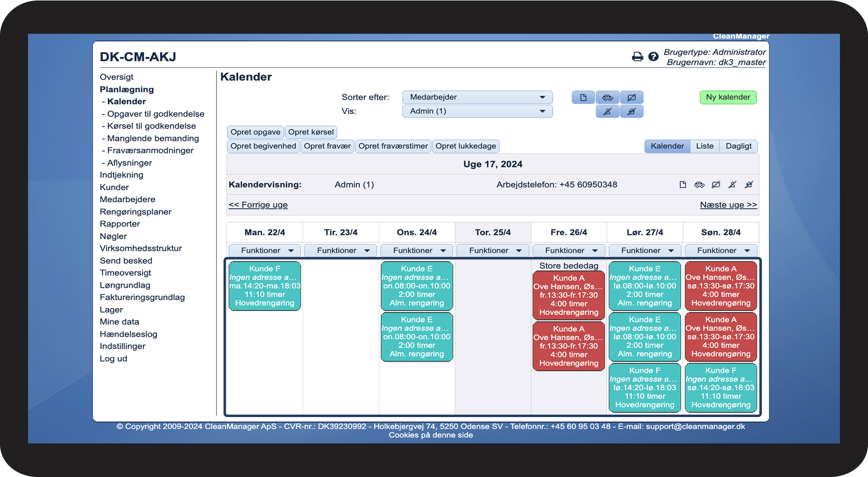The width and height of the screenshot is (868, 477).
Task: Click the document icon filter button
Action: tap(583, 97)
